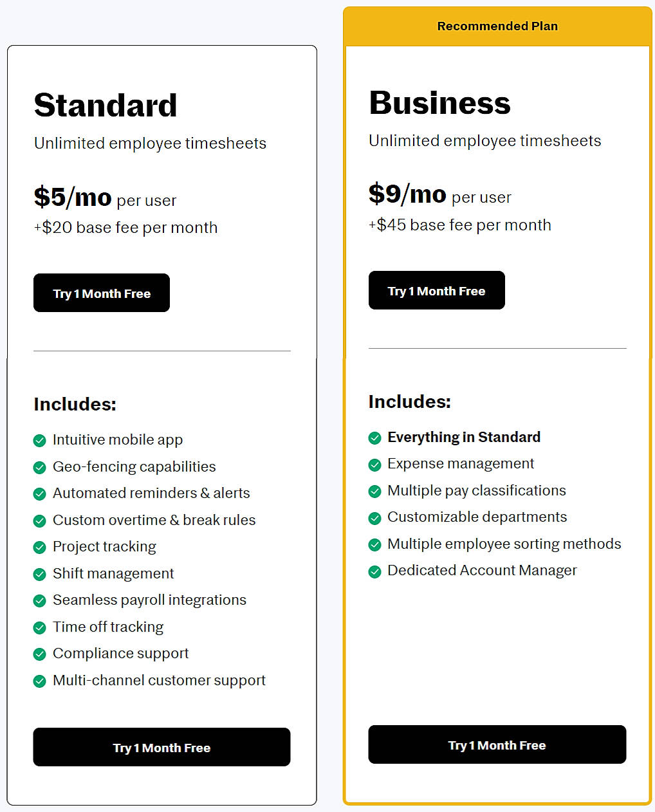Select the checkmark next to Project tracking
655x812 pixels.
pos(39,547)
